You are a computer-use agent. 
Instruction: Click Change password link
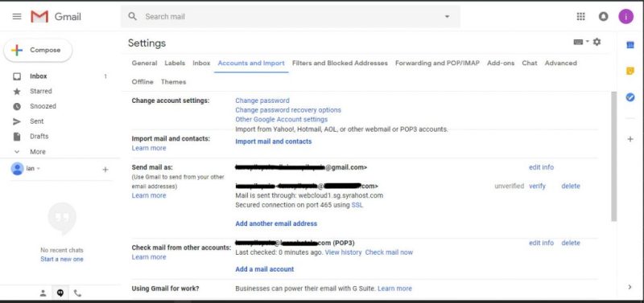point(262,100)
